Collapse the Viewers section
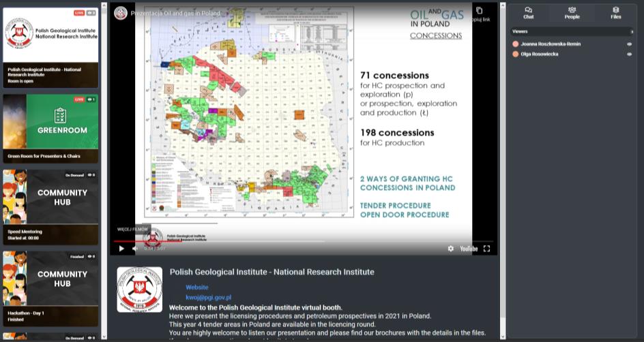Screen dimensions: 644x342 pyautogui.click(x=632, y=31)
